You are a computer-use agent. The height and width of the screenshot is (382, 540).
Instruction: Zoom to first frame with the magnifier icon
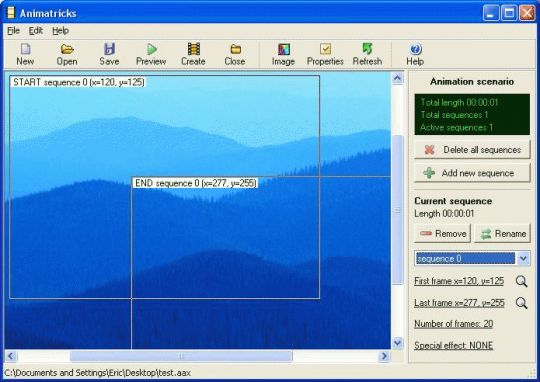point(522,281)
